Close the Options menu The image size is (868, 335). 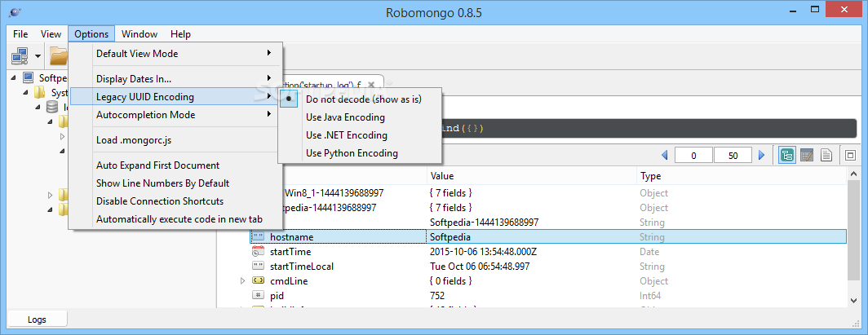(x=91, y=33)
